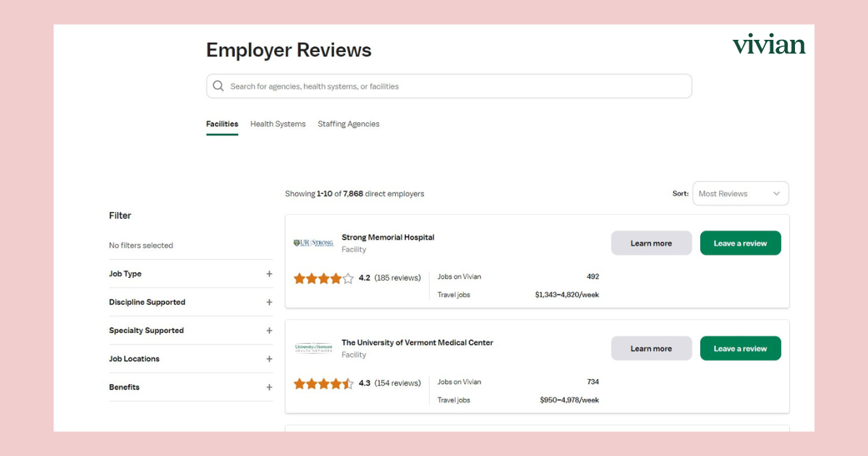Click the search magnifier icon
868x456 pixels.
coord(218,86)
